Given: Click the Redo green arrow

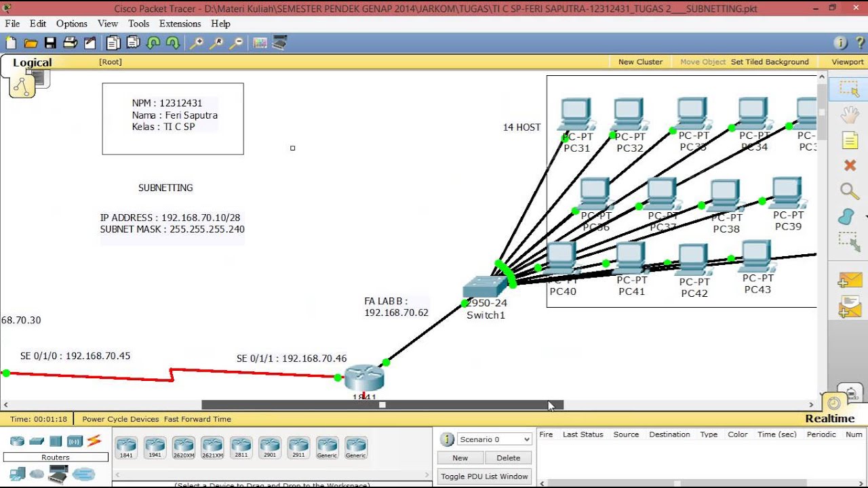Looking at the screenshot, I should [173, 43].
